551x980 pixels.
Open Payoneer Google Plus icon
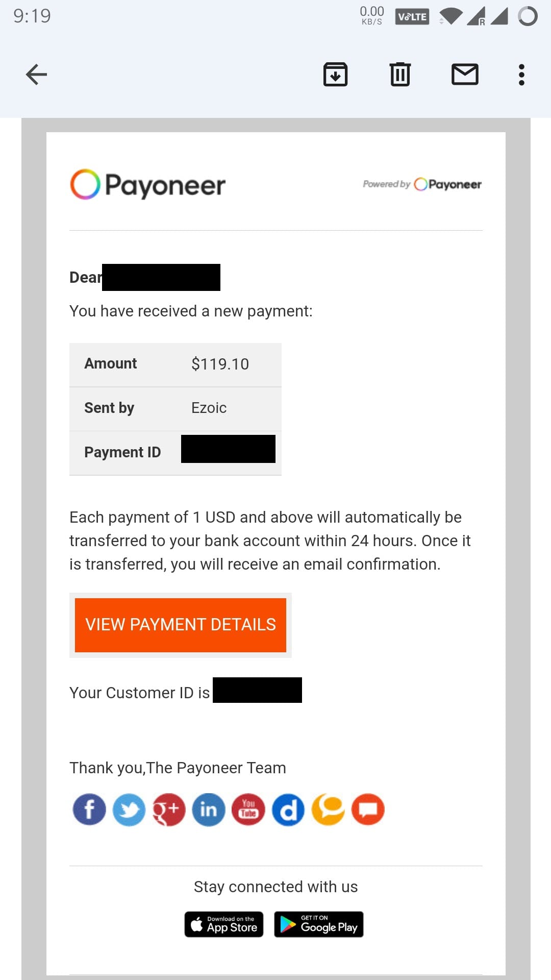pos(168,810)
